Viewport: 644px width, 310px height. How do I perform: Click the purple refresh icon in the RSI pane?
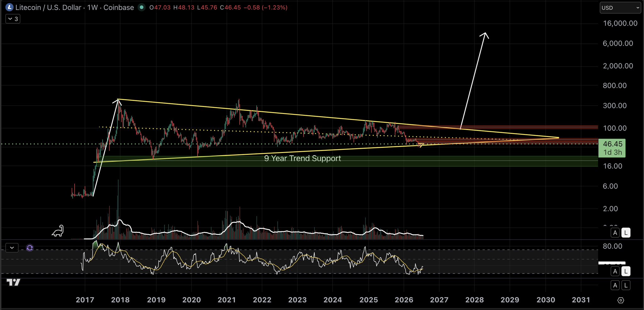coord(30,248)
